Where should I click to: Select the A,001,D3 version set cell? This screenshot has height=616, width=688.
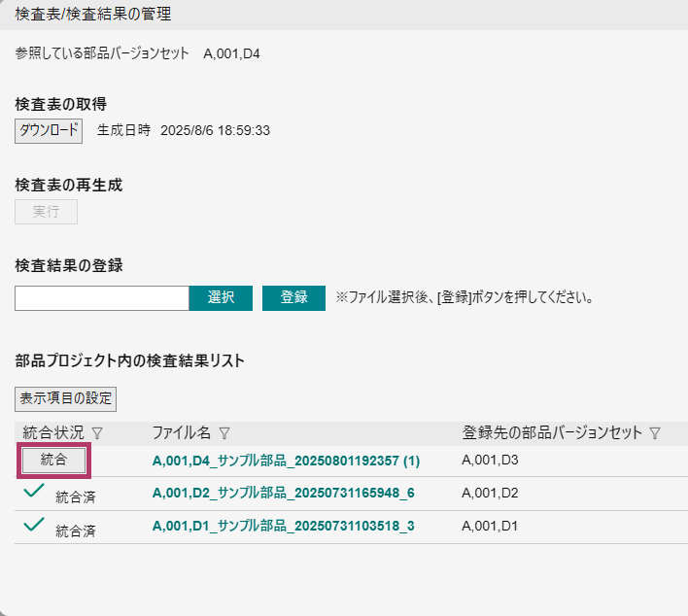(490, 461)
